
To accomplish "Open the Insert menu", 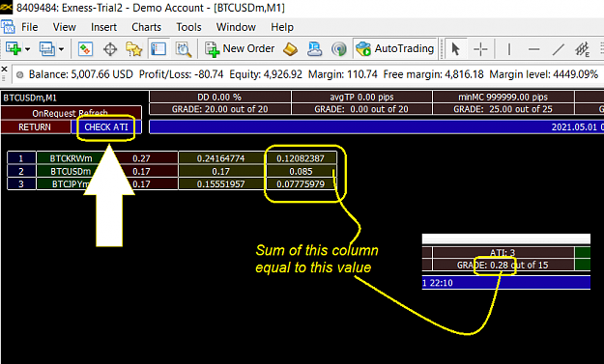I will click(103, 27).
